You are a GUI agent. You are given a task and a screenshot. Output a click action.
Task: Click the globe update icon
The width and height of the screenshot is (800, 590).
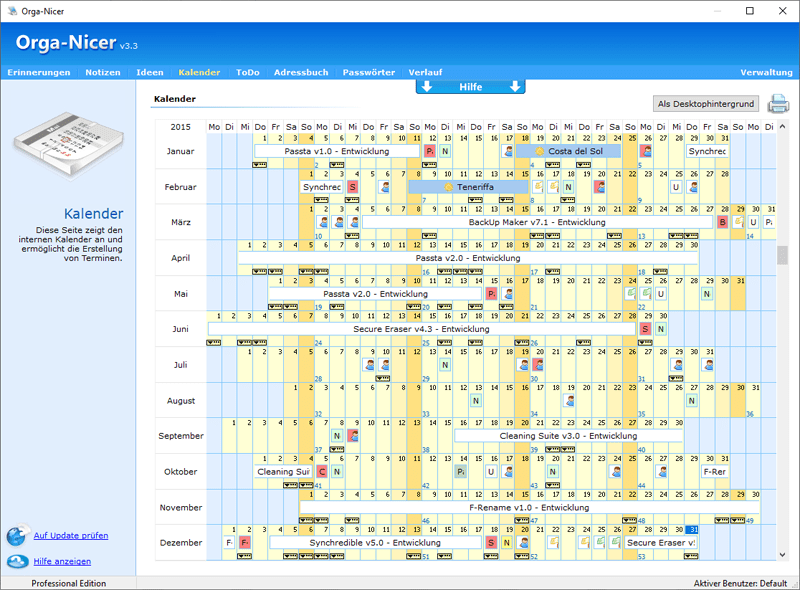tap(18, 535)
